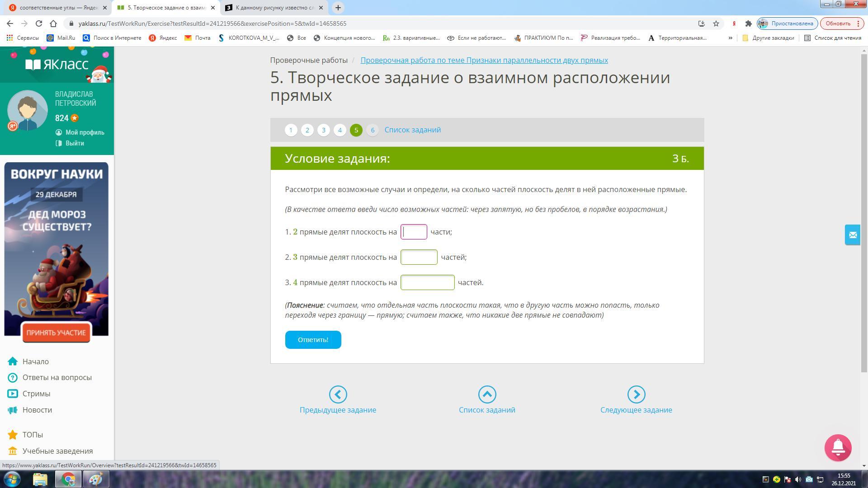868x488 pixels.
Task: Click the next task arrow icon
Action: point(636,394)
